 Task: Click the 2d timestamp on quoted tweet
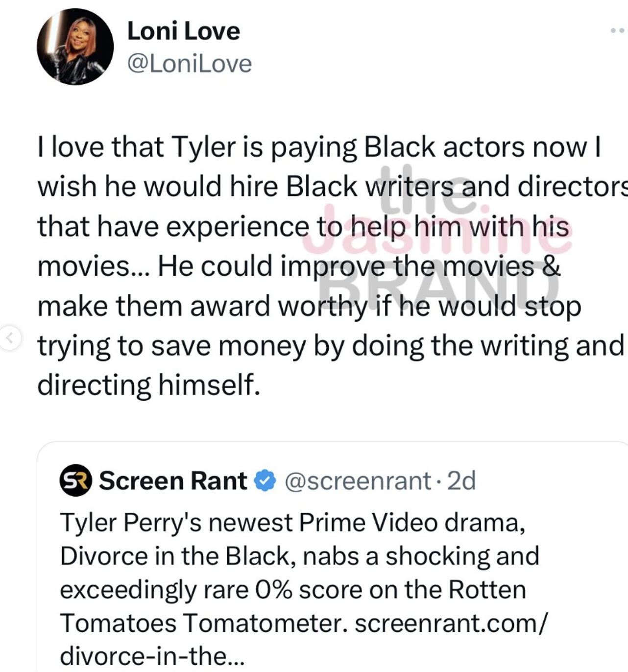[461, 480]
